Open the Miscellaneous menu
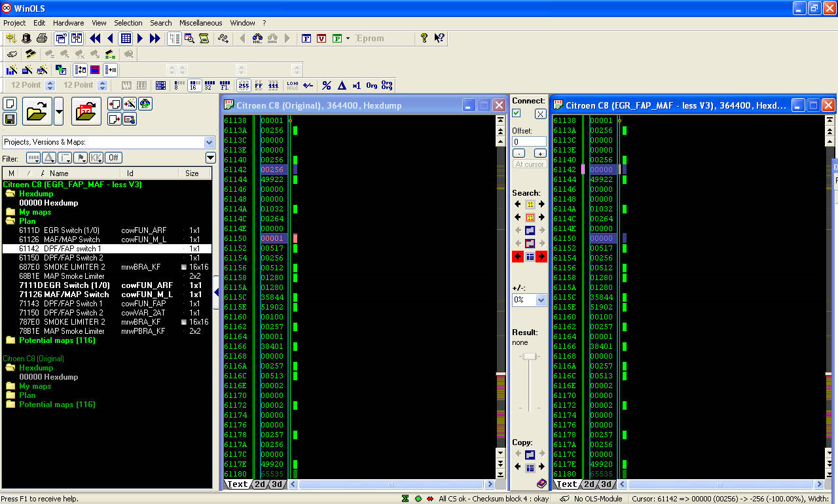Screen dimensions: 838x504 click(200, 23)
